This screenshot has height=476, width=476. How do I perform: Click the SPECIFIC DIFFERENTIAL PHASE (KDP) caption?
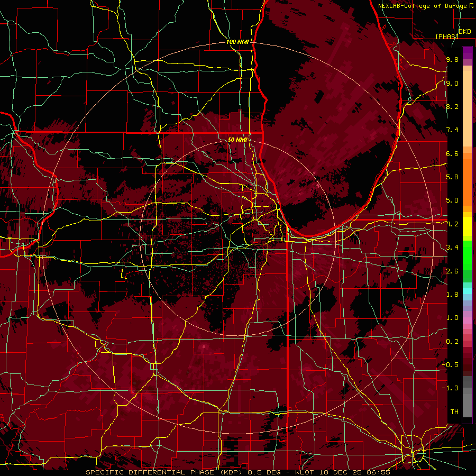tap(166, 472)
